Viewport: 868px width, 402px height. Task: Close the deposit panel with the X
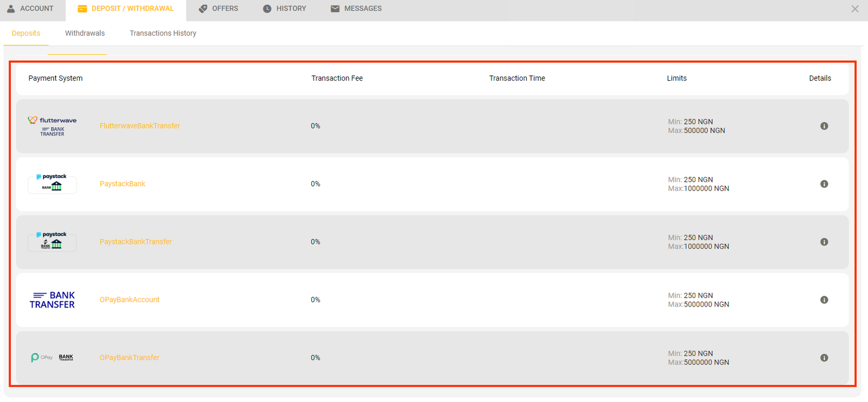tap(855, 8)
